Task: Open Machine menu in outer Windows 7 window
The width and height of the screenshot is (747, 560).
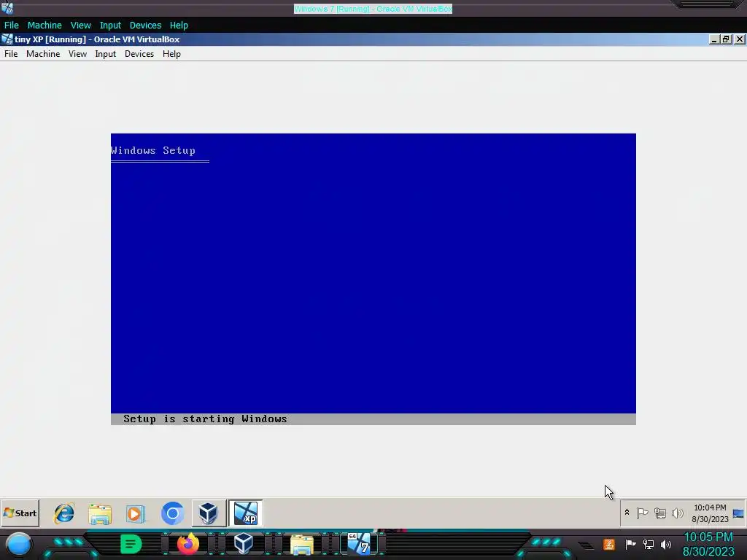Action: [44, 26]
